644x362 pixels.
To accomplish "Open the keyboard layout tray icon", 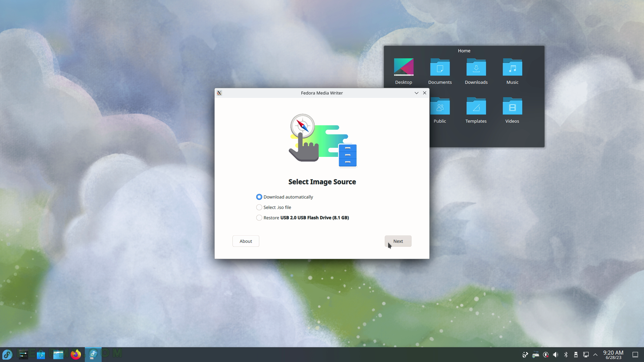I will 536,355.
